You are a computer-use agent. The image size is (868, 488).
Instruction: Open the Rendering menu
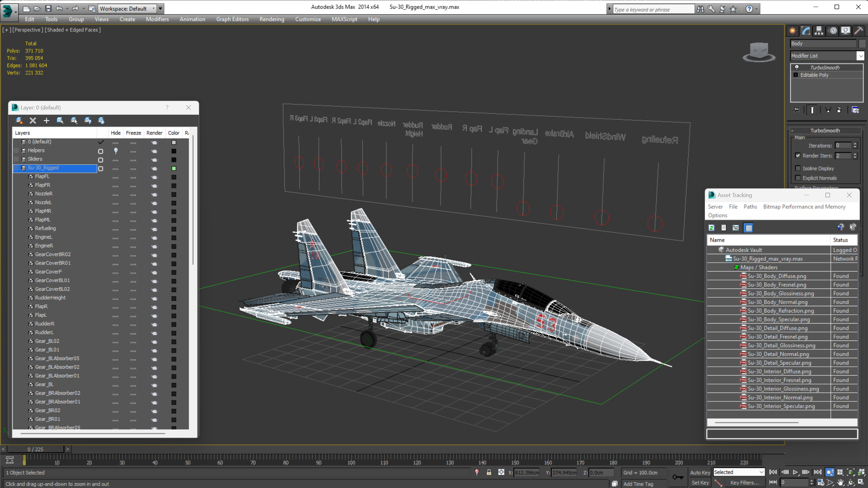[272, 19]
